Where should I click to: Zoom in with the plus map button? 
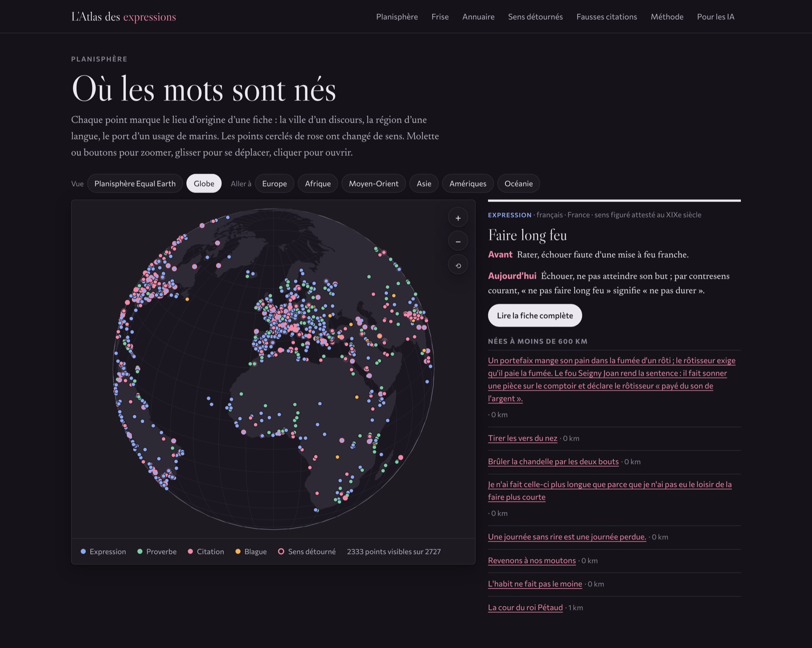click(x=458, y=218)
